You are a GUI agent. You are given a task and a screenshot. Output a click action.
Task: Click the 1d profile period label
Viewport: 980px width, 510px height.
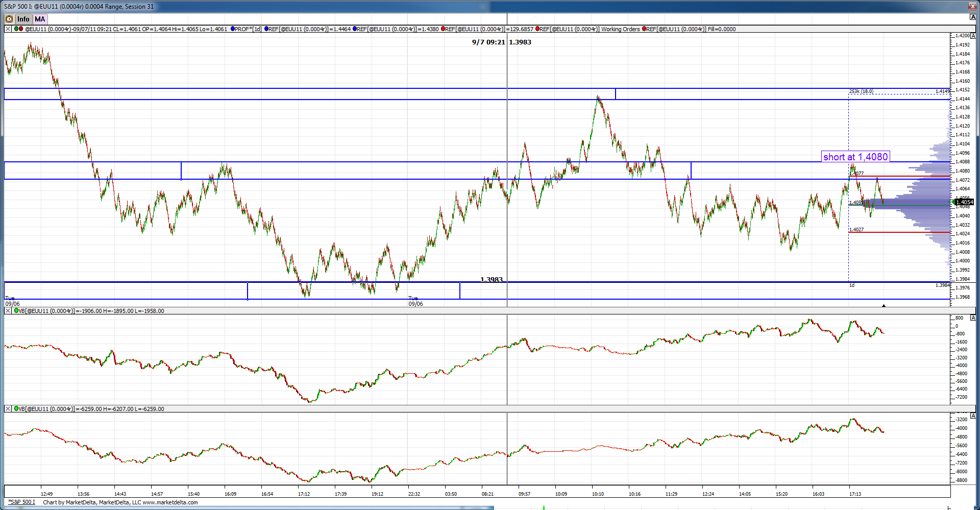click(x=852, y=285)
